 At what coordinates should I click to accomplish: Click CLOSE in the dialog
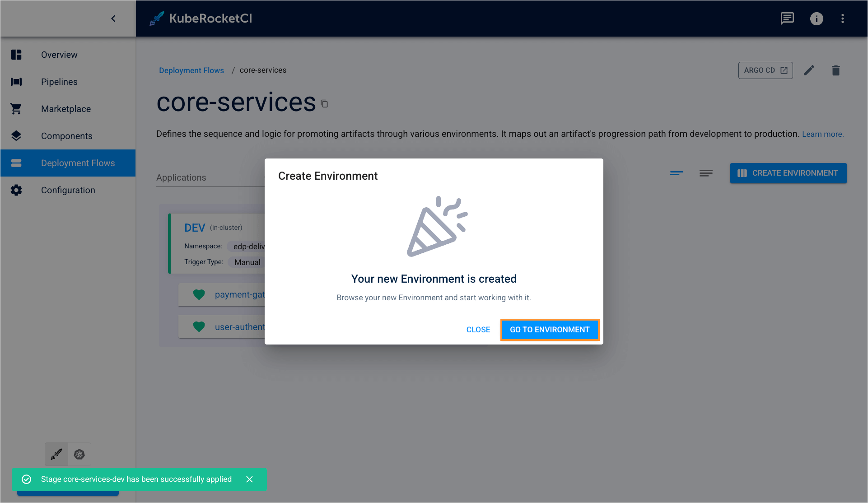pos(478,330)
